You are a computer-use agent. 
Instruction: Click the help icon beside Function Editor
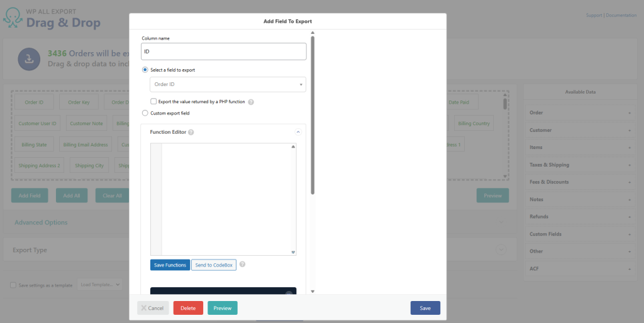click(191, 133)
